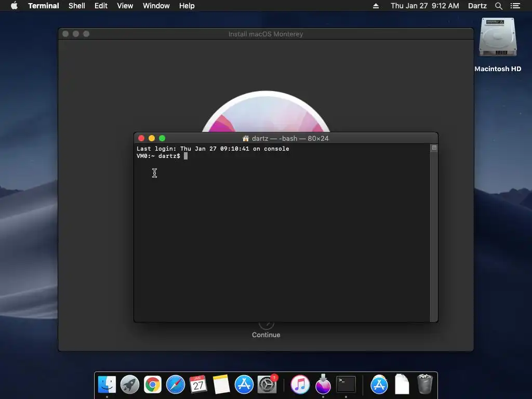Open the Trash in Dock
This screenshot has width=532, height=399.
coord(424,384)
